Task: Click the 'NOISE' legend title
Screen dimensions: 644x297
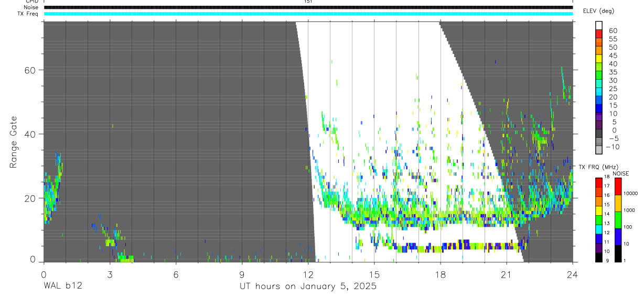Action: pos(621,173)
